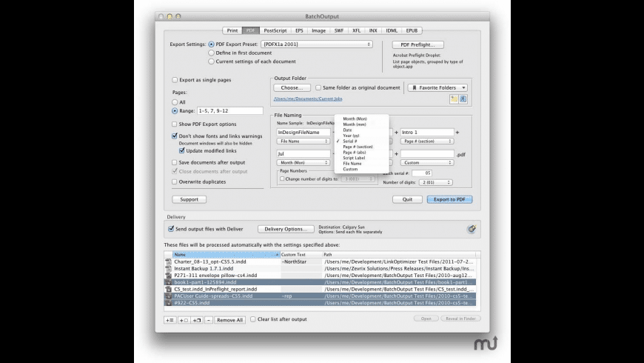Click file icon of P271-311 envelope pillow-cs4.indd
Viewport: 644px width, 363px height.
[168, 276]
